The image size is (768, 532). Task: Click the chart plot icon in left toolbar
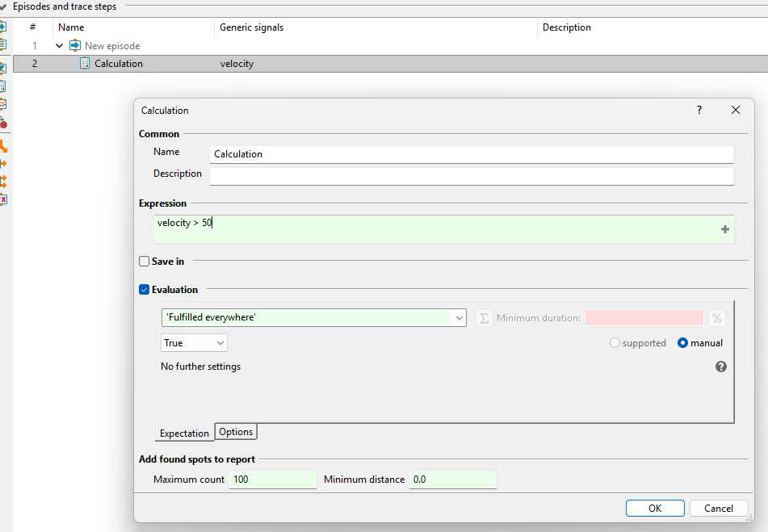pyautogui.click(x=3, y=104)
